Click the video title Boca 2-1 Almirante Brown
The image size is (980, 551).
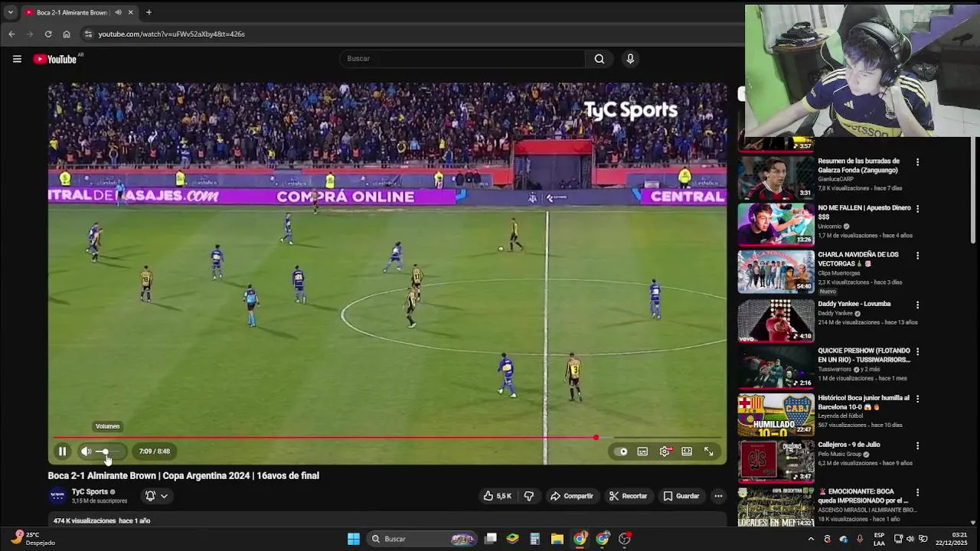184,475
